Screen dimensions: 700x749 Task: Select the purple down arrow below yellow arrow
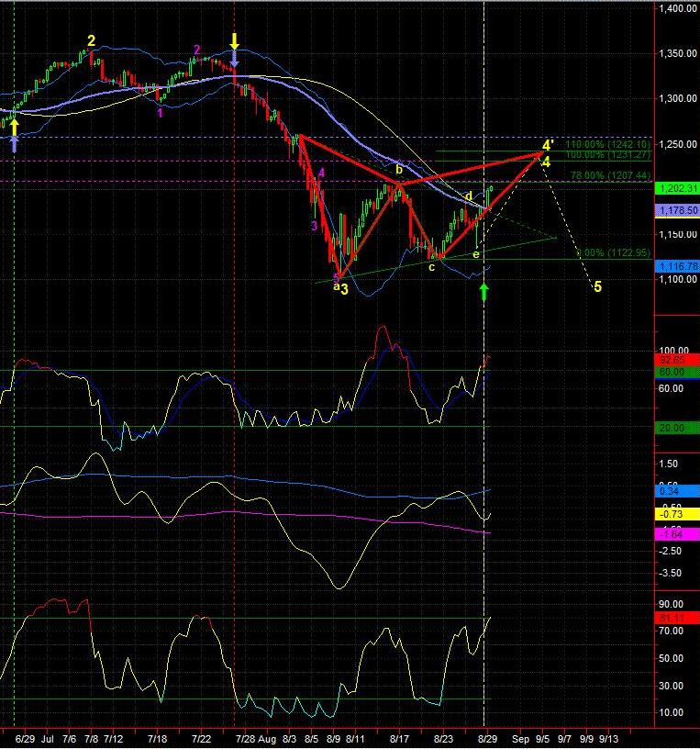tap(235, 58)
